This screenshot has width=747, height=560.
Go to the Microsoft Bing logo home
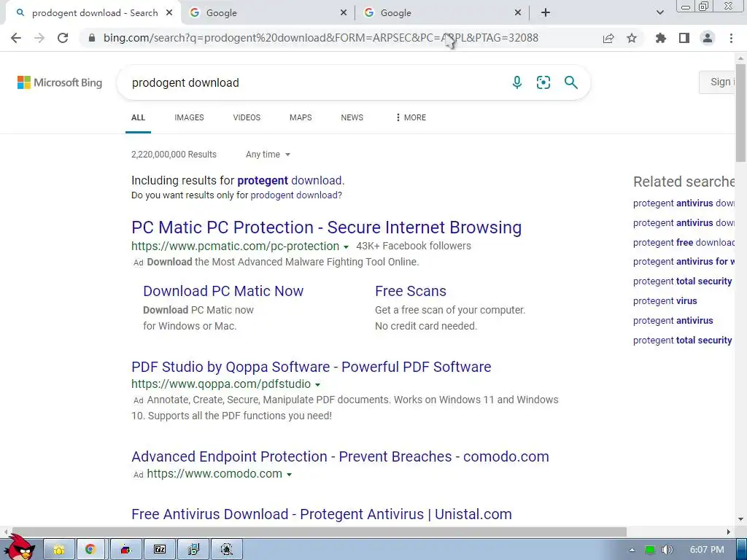click(x=60, y=82)
